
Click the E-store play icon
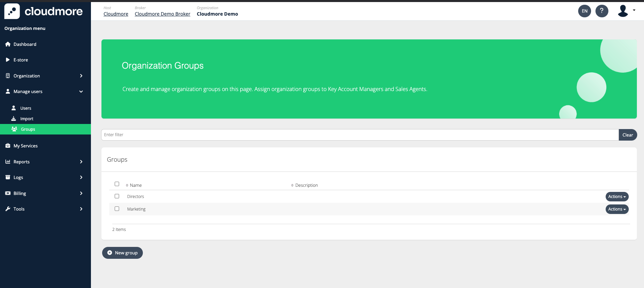[8, 60]
